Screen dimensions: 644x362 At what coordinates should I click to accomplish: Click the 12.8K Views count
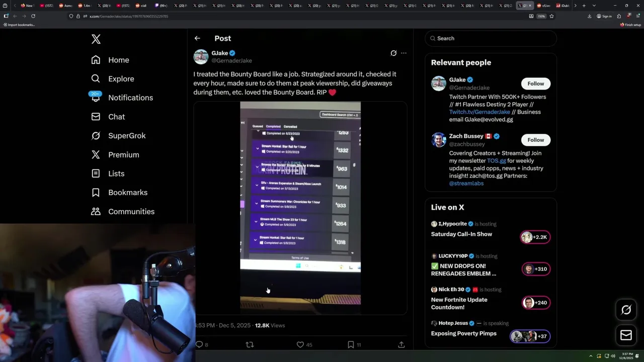tap(270, 325)
